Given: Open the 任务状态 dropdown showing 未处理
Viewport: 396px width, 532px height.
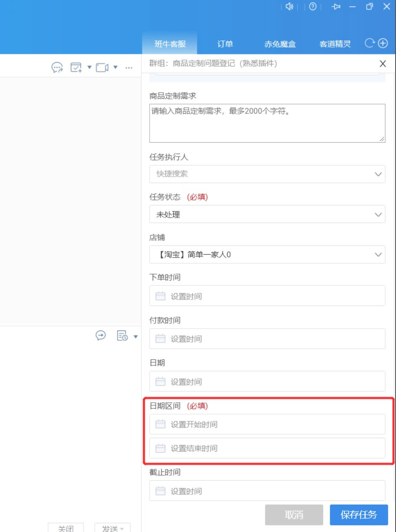Looking at the screenshot, I should point(378,215).
